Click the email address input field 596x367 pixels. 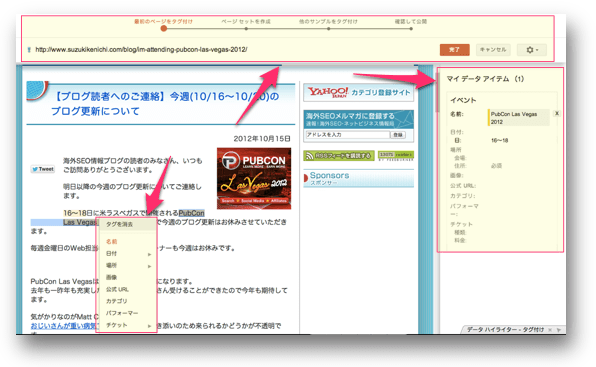tap(348, 135)
